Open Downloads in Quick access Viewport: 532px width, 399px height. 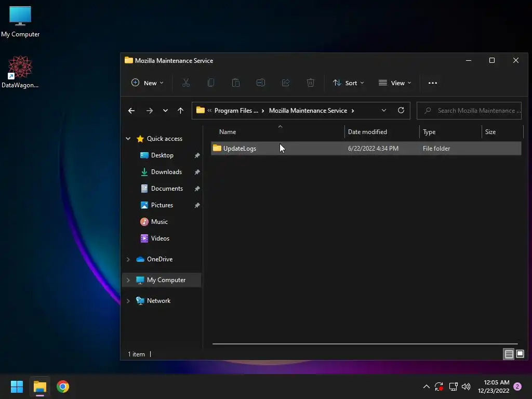(166, 172)
